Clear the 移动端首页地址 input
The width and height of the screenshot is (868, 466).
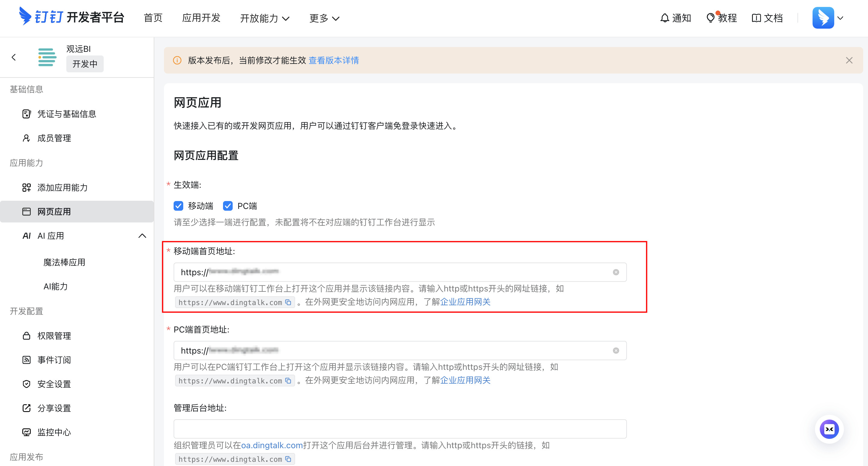point(616,272)
